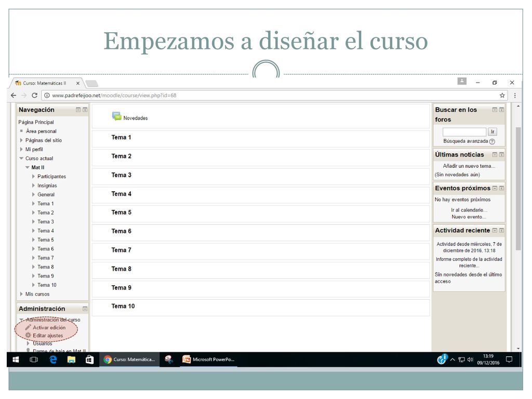Click the page vertical scrollbar

518,188
